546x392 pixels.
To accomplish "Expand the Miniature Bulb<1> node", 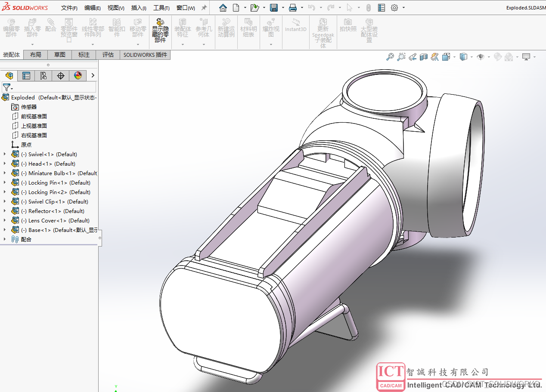I will (x=5, y=173).
